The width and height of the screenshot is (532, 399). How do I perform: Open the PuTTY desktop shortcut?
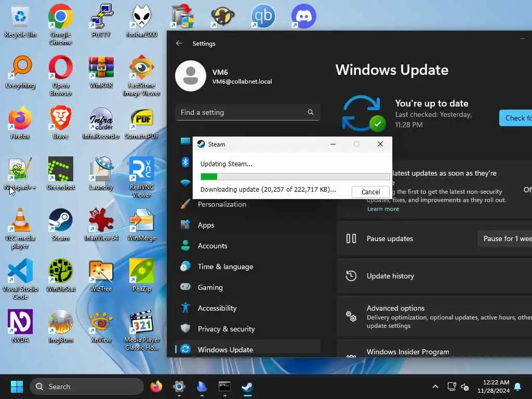(x=101, y=21)
